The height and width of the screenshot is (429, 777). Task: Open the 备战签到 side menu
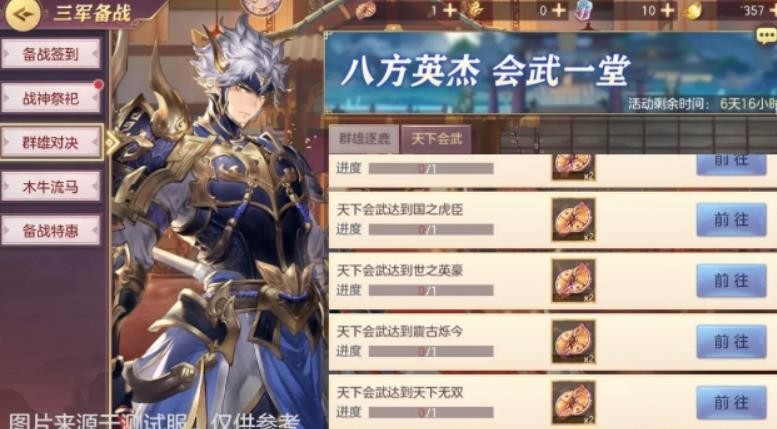pyautogui.click(x=51, y=54)
